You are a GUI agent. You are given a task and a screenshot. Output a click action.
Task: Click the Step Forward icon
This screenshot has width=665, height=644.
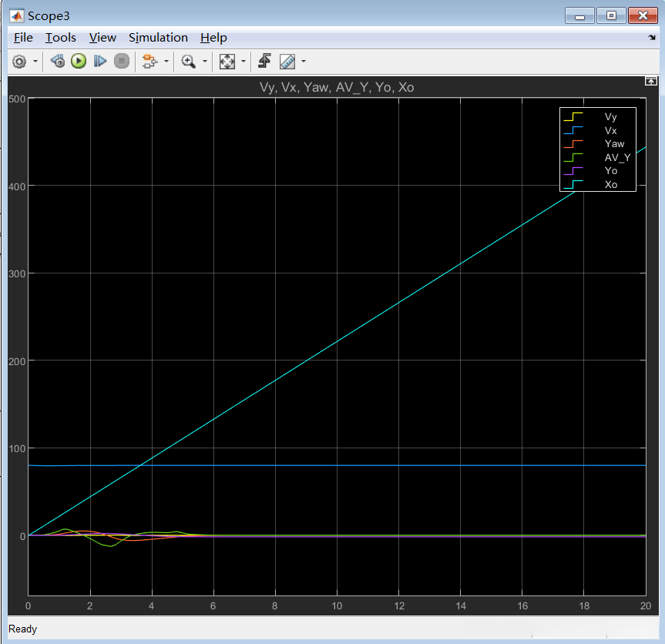pos(99,62)
